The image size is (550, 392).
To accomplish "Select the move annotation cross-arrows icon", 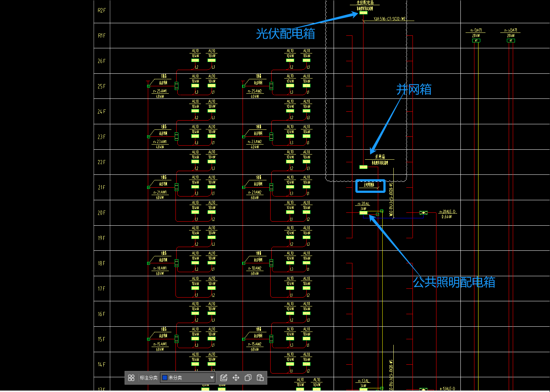I will (x=236, y=378).
